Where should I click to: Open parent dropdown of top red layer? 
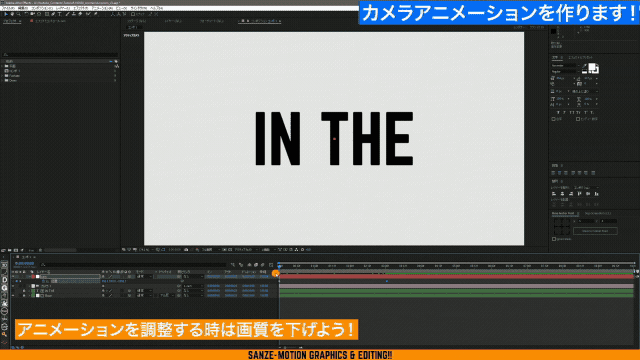click(x=193, y=276)
